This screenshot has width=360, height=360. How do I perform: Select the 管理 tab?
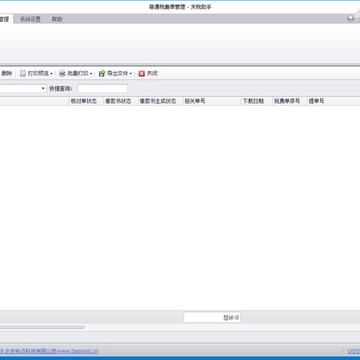pyautogui.click(x=5, y=19)
